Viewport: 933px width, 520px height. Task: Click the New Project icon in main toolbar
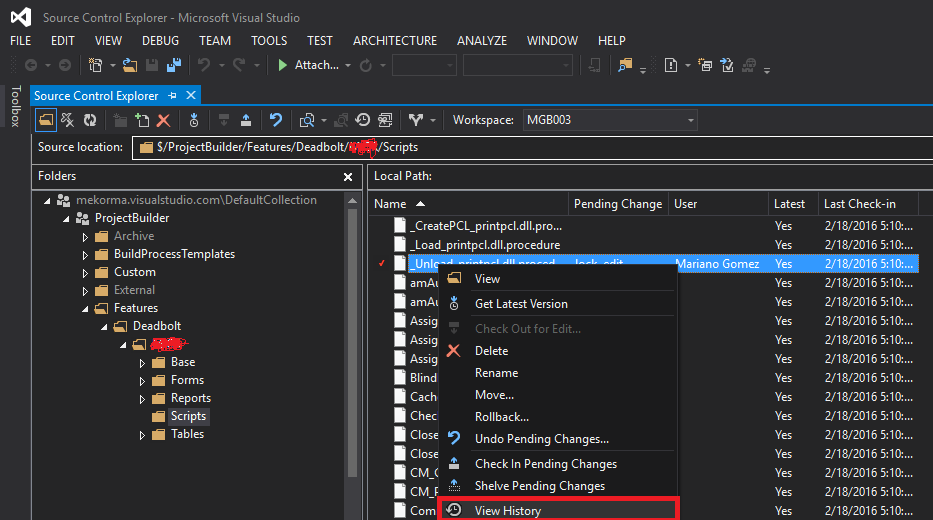pyautogui.click(x=95, y=65)
